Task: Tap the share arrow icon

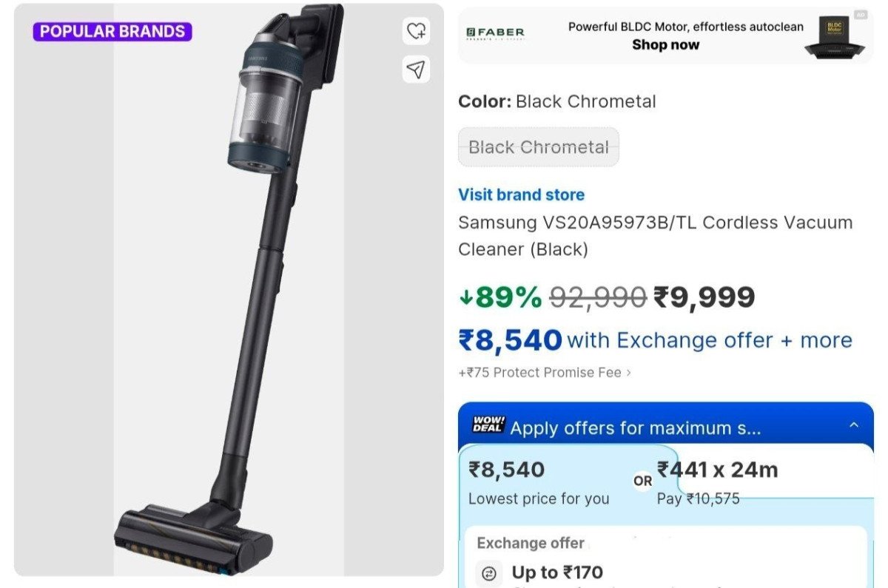Action: 417,70
